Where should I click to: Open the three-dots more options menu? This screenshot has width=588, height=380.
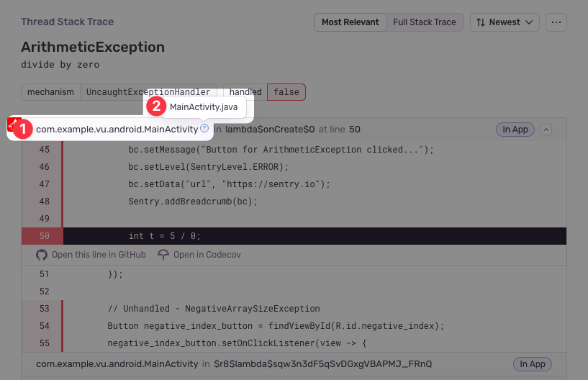(556, 22)
